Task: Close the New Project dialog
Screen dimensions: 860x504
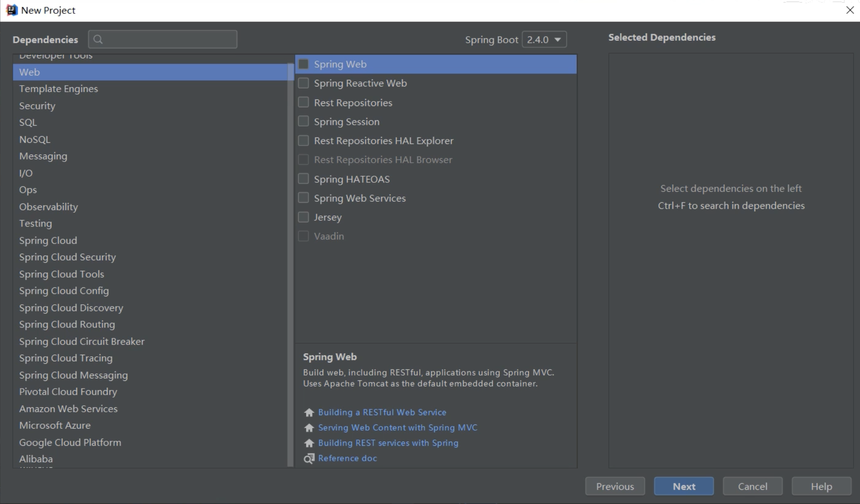Action: [x=850, y=10]
